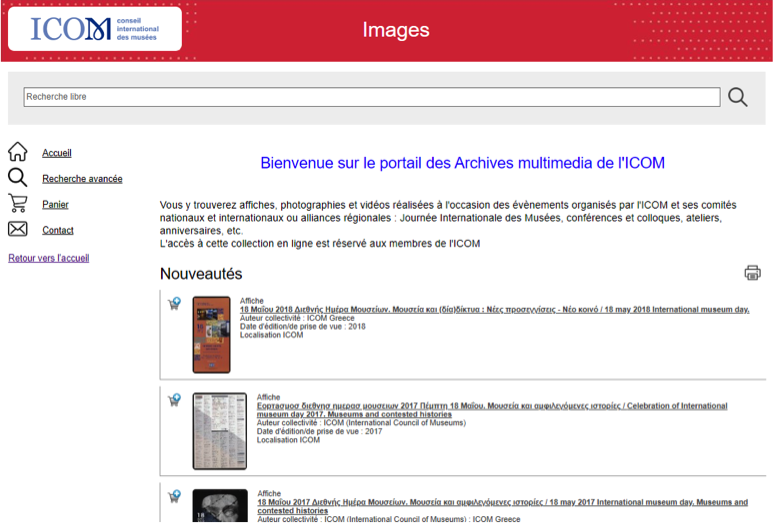
Task: Click 'Date d'édition/de prise de vue : 2017' text
Action: (x=319, y=431)
